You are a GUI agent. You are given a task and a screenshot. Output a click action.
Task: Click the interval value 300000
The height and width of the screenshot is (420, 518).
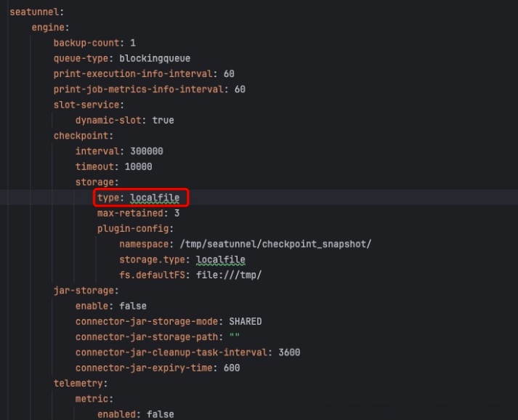[147, 151]
